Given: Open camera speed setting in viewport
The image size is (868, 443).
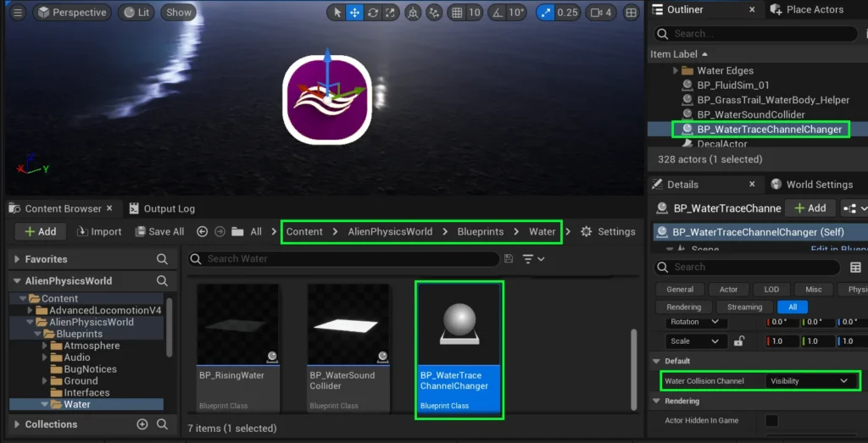Looking at the screenshot, I should (x=601, y=13).
